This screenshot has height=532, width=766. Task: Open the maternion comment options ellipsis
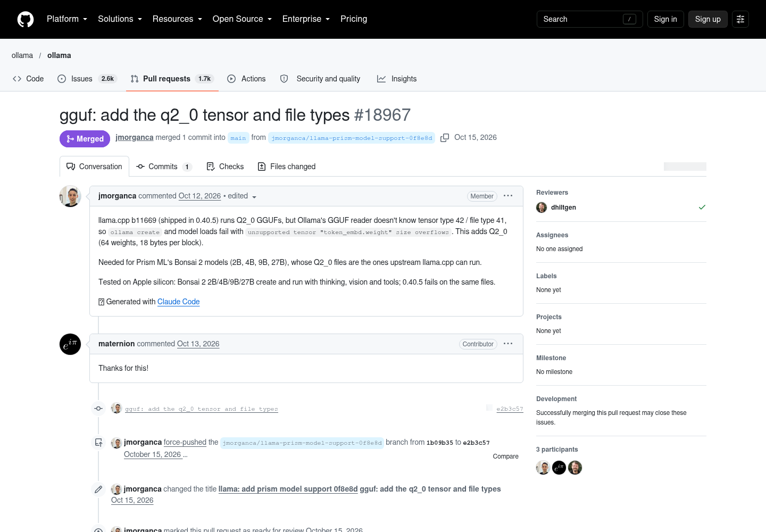click(x=508, y=344)
